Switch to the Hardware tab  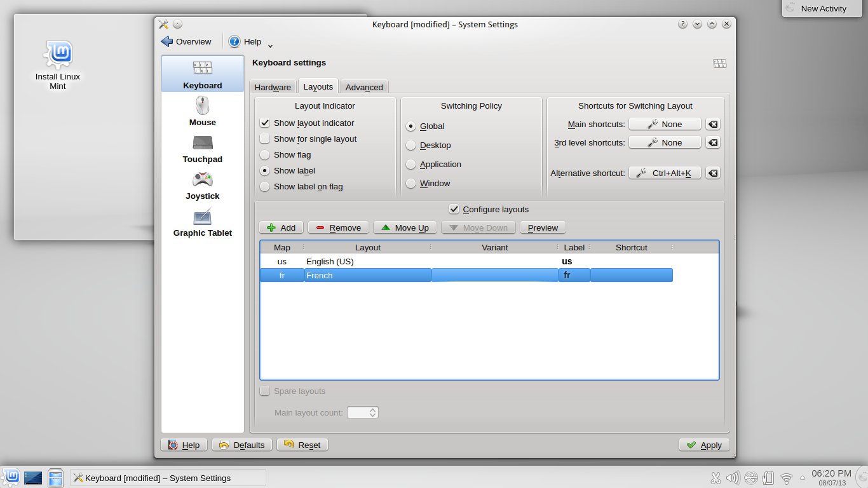pos(273,87)
